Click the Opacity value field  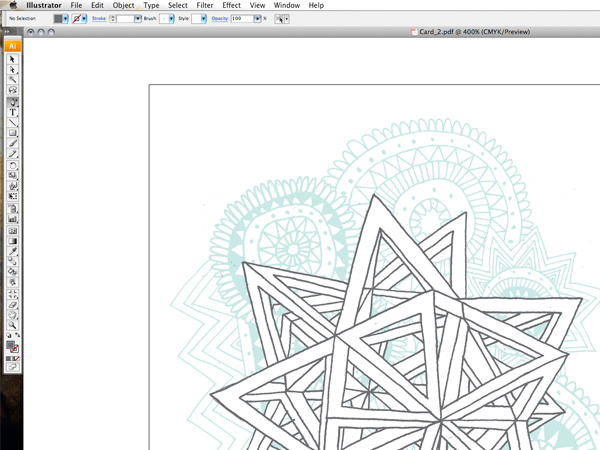point(243,18)
